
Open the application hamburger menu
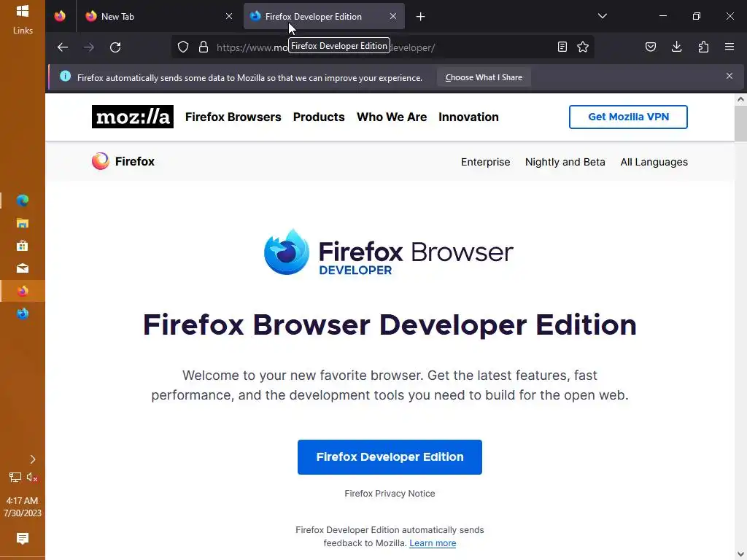click(x=729, y=47)
